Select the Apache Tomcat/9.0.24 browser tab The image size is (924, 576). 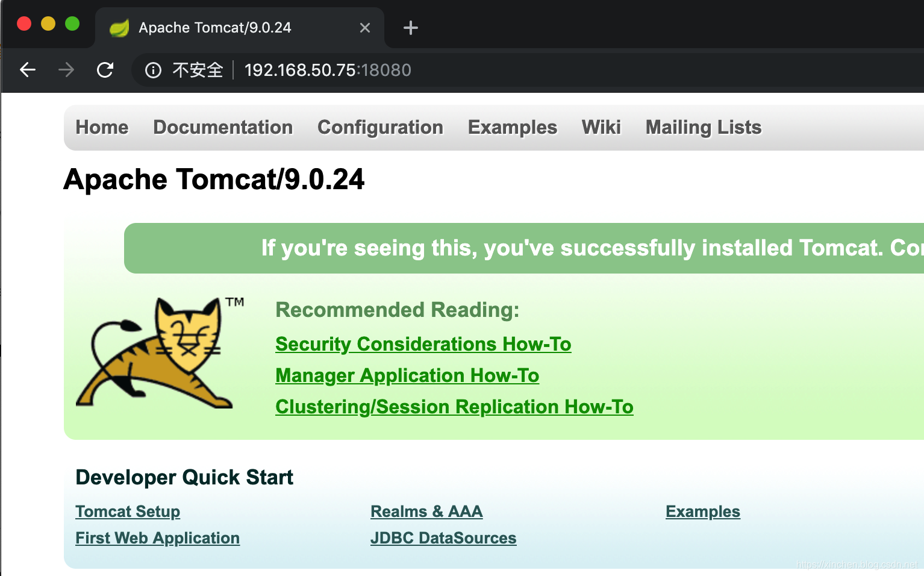coord(229,28)
